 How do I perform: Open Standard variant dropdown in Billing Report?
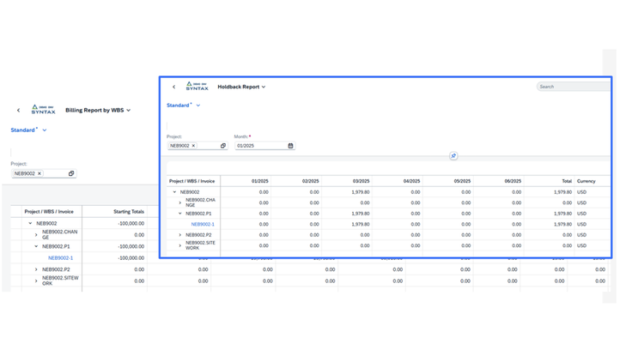(45, 130)
